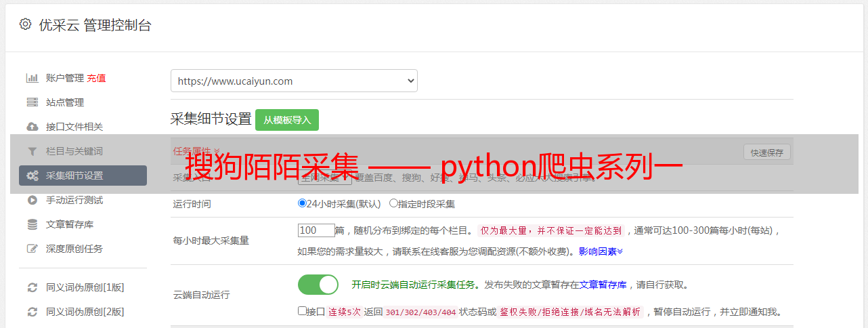Select 采集细节设置 in the sidebar
The image size is (868, 328).
coord(83,176)
